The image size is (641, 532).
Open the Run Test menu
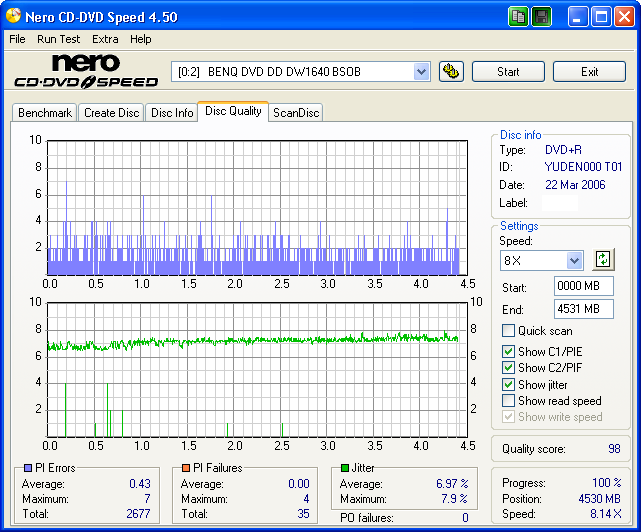point(58,39)
